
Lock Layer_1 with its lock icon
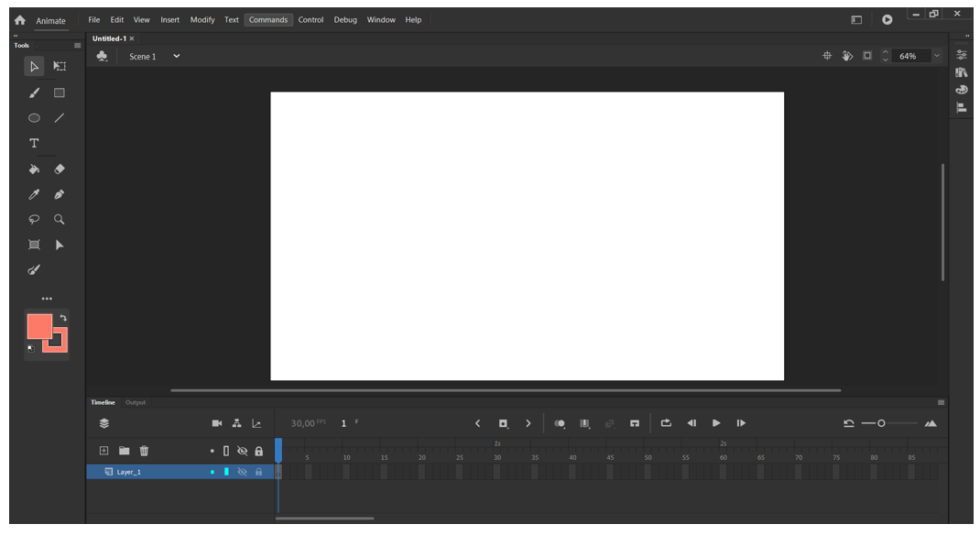[259, 472]
